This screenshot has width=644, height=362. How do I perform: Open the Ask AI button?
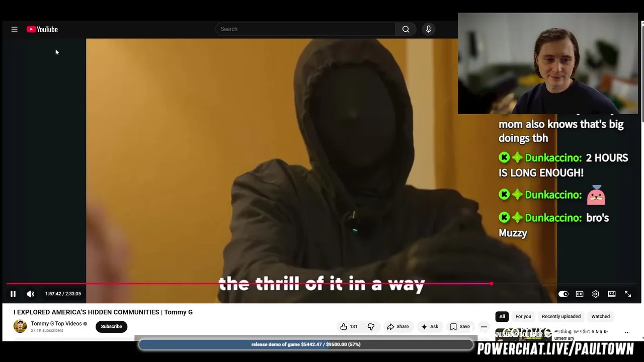pyautogui.click(x=429, y=326)
